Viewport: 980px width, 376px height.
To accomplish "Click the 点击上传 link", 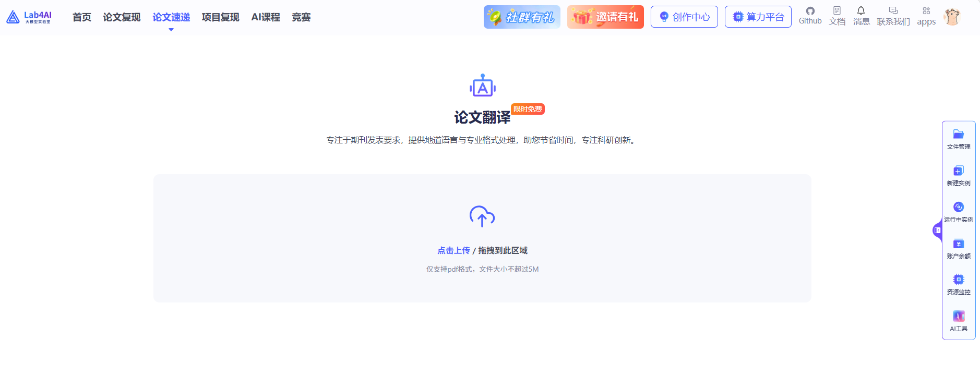I will [x=453, y=250].
